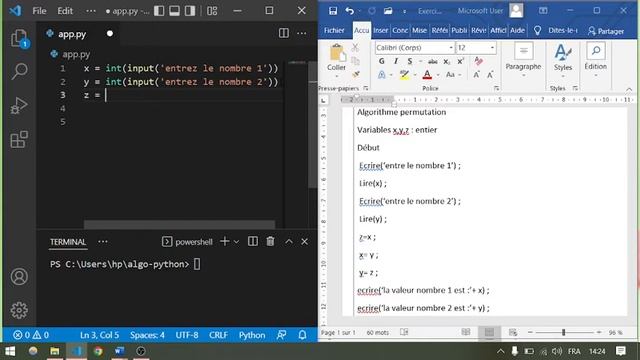
Task: Toggle italic formatting in Word
Action: (396, 61)
